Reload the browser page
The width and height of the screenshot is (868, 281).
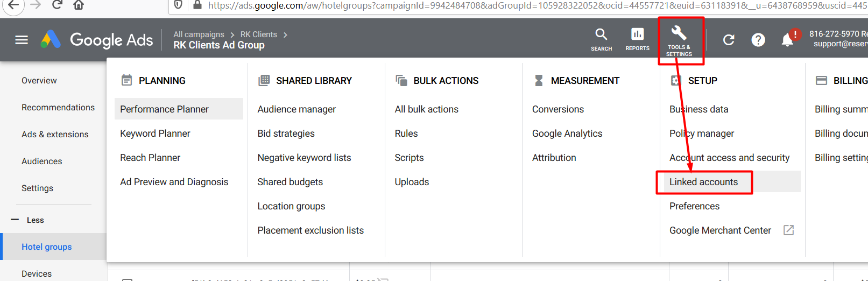click(x=57, y=5)
